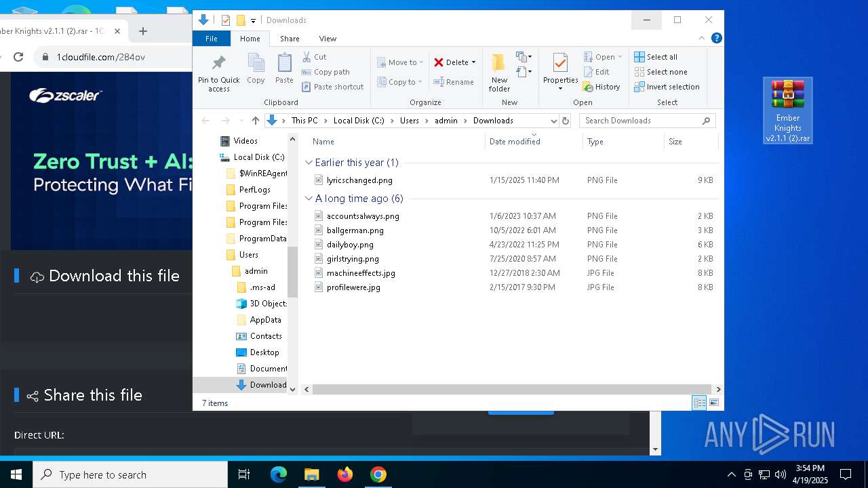Open Task View on taskbar
Screen dimensions: 868x488
pyautogui.click(x=244, y=474)
